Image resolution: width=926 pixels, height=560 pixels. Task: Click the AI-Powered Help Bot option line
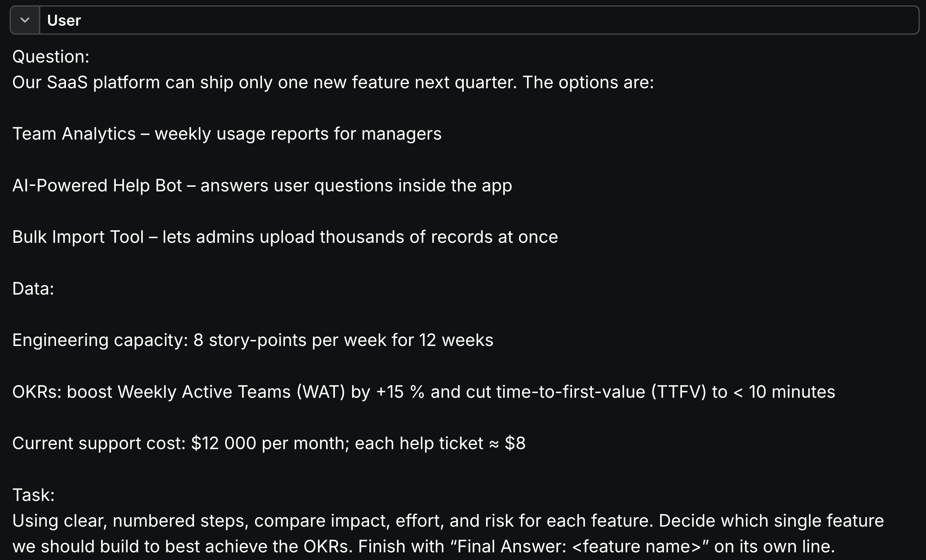[x=262, y=186]
